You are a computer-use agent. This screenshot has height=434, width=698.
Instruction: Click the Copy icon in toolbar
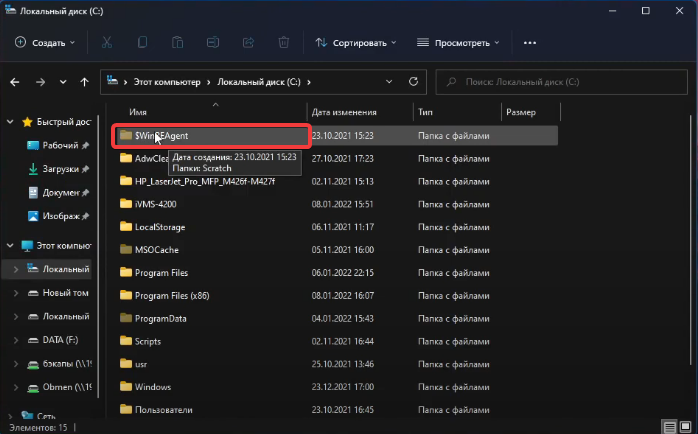coord(142,43)
